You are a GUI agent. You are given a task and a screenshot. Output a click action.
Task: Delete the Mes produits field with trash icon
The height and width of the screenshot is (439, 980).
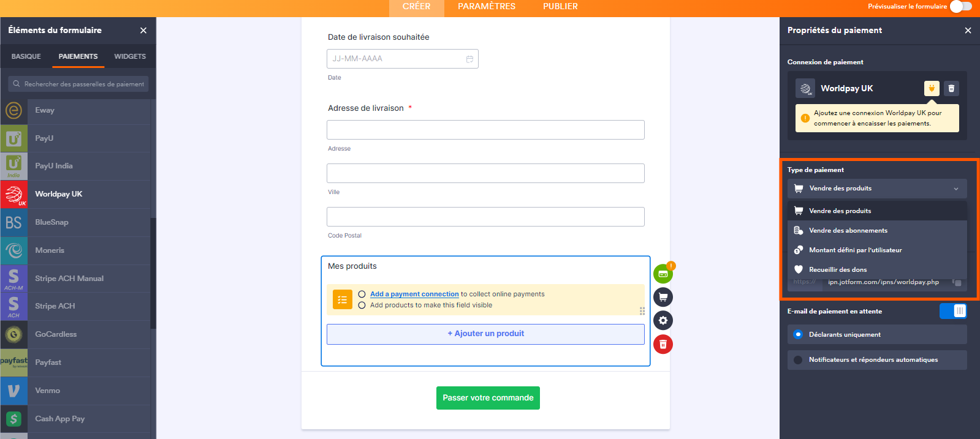pos(663,344)
